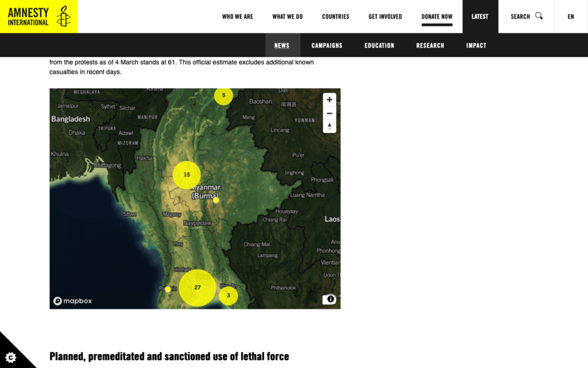The image size is (588, 368).
Task: Open the Countries menu
Action: click(x=335, y=17)
